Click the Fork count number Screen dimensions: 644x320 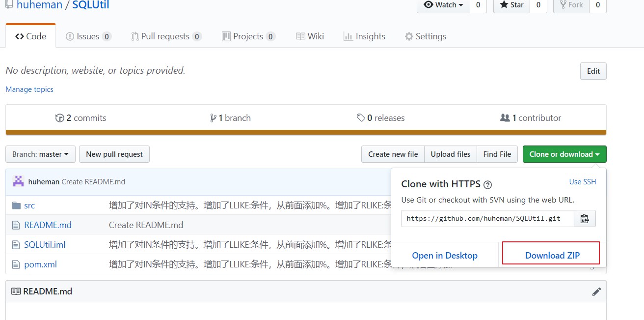click(598, 5)
